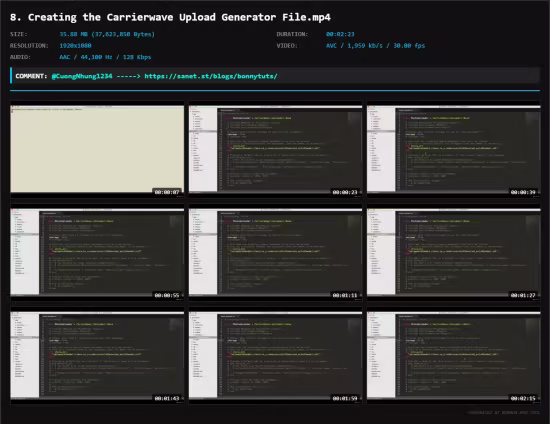Open the thumbnail stamped 00:00:23

(275, 150)
